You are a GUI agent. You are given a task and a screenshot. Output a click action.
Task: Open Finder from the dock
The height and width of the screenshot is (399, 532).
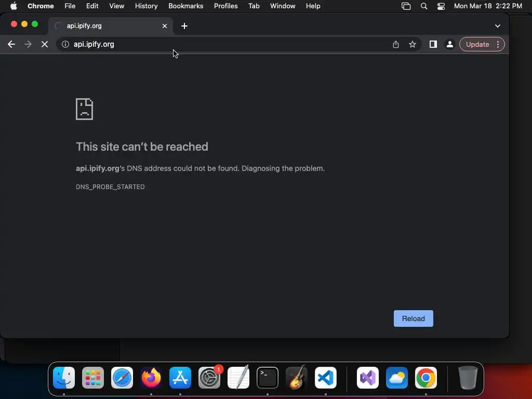tap(64, 378)
